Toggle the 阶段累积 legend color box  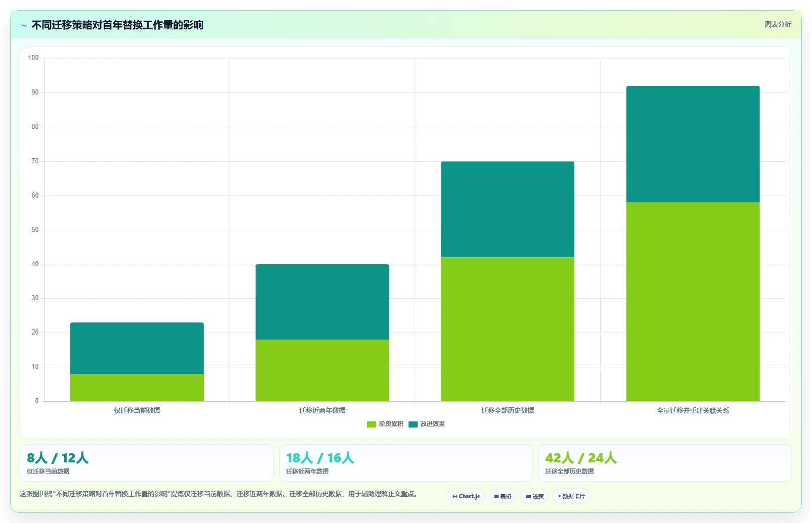point(372,424)
